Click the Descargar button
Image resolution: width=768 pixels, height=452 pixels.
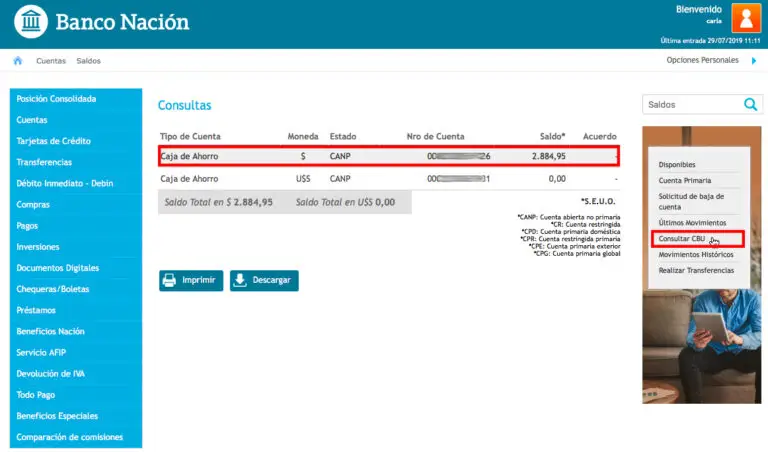pos(264,281)
